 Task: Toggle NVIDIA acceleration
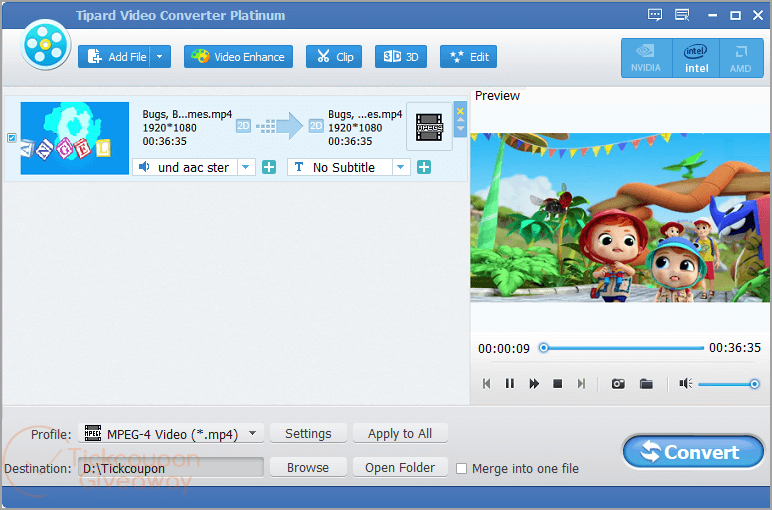point(646,58)
